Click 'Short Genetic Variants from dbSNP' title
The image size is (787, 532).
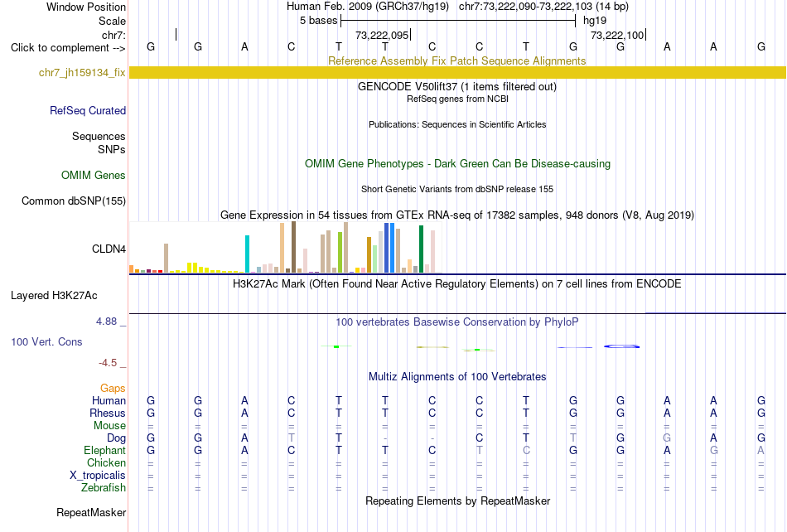pyautogui.click(x=457, y=189)
